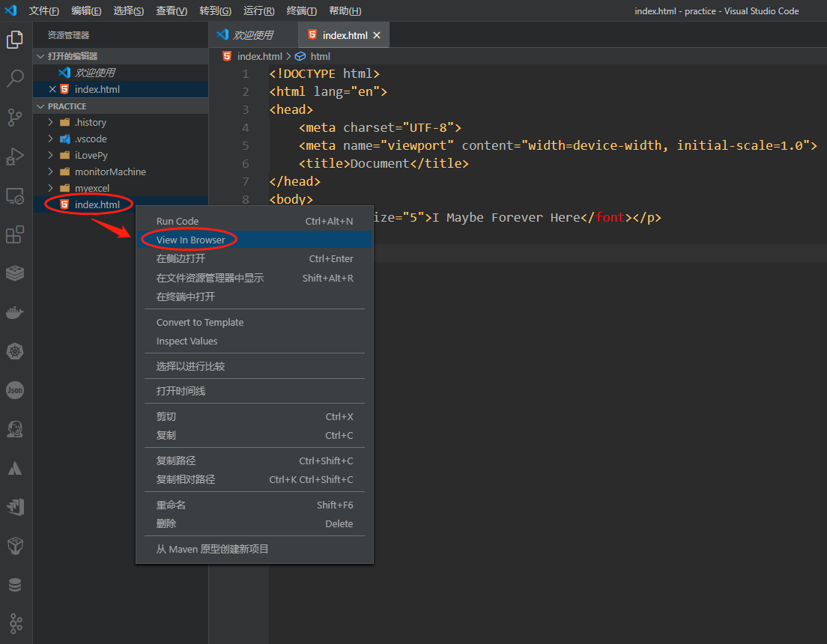Choose View In Browser from context menu
Viewport: 827px width, 644px height.
(x=254, y=240)
